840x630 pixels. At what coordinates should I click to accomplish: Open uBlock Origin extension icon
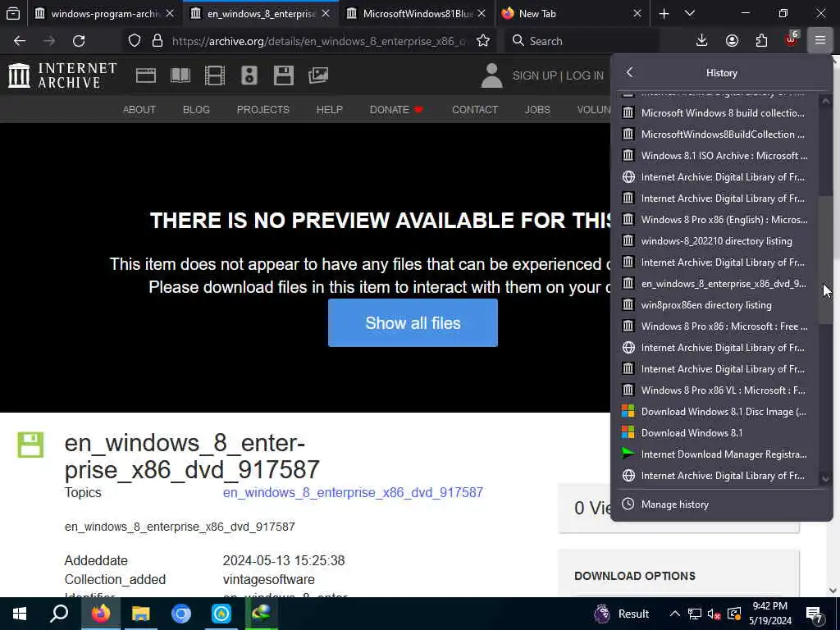tap(792, 39)
